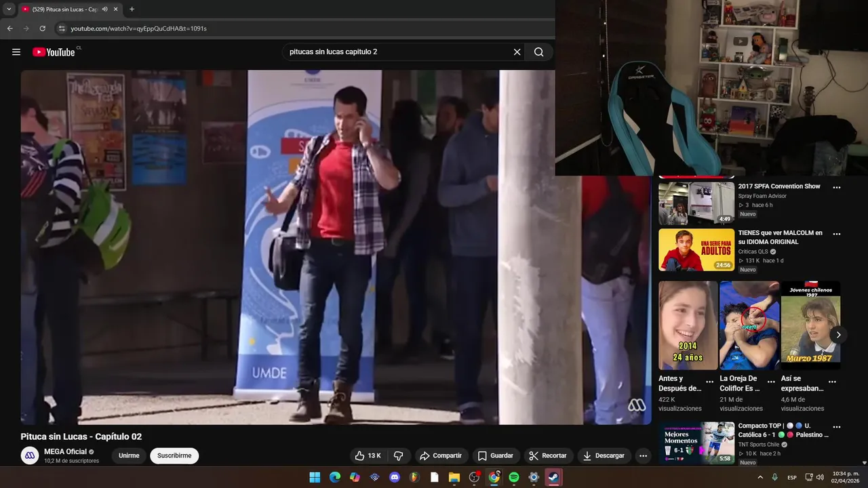Image resolution: width=868 pixels, height=488 pixels.
Task: Open the Recortar clip tool
Action: click(547, 456)
